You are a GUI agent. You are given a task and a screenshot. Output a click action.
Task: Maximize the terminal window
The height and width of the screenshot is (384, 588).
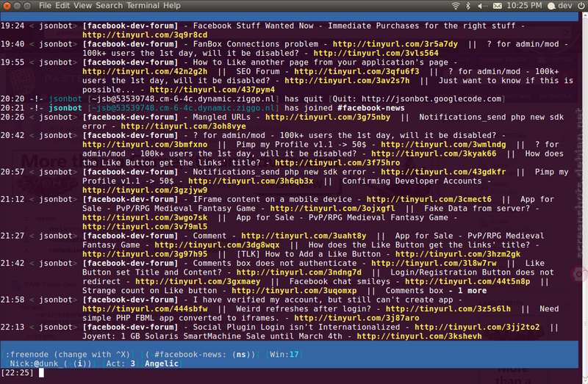tap(27, 6)
